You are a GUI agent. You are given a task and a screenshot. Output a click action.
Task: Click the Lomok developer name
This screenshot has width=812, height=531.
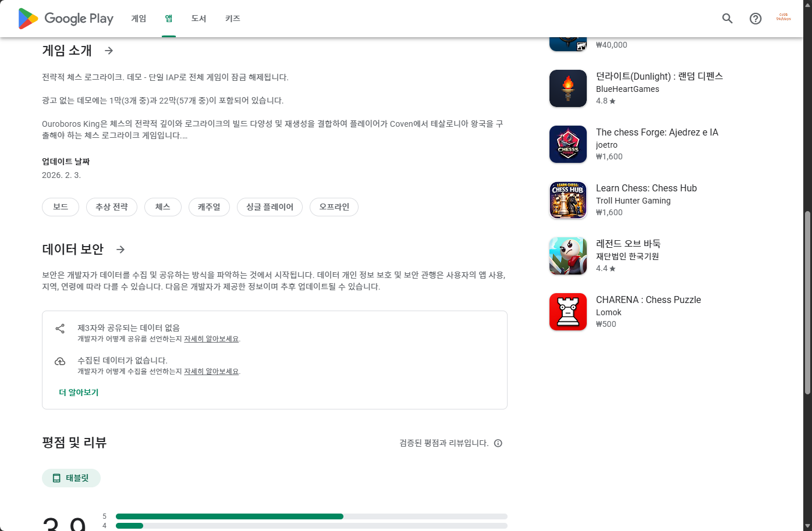pos(609,312)
